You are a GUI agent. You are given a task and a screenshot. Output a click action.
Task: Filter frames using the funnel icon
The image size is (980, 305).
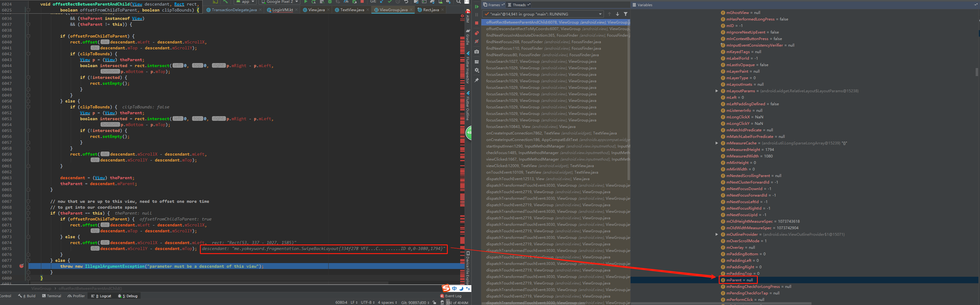626,14
